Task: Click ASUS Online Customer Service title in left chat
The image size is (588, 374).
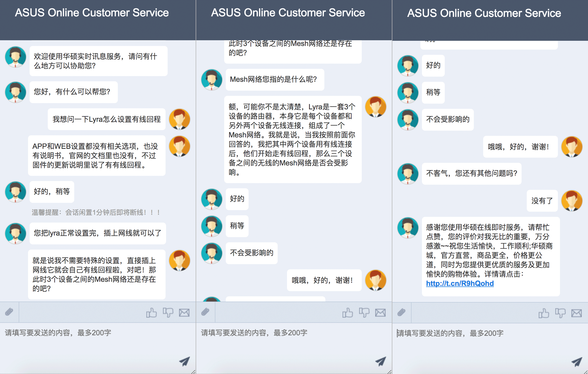Action: [92, 12]
